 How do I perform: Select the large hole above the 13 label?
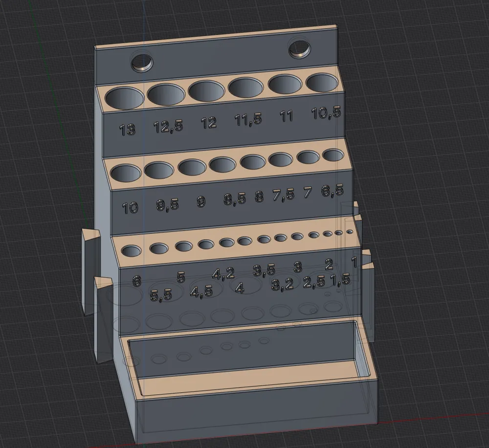coord(125,98)
